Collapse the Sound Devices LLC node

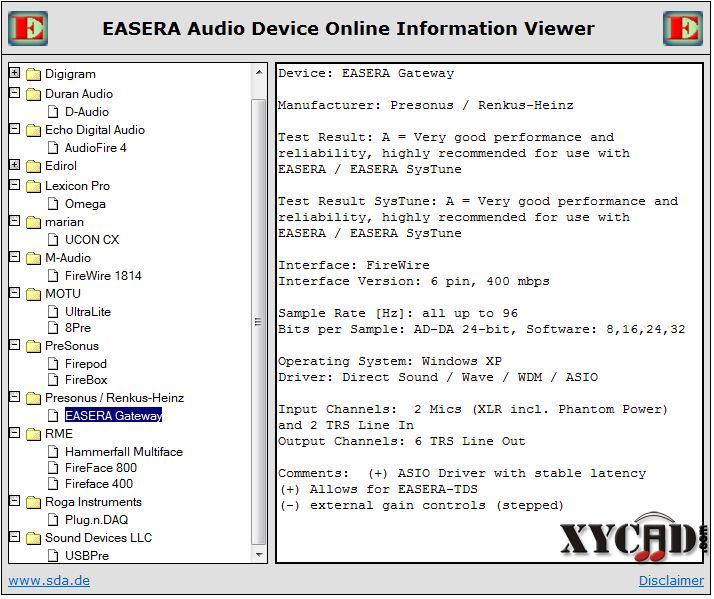click(15, 537)
